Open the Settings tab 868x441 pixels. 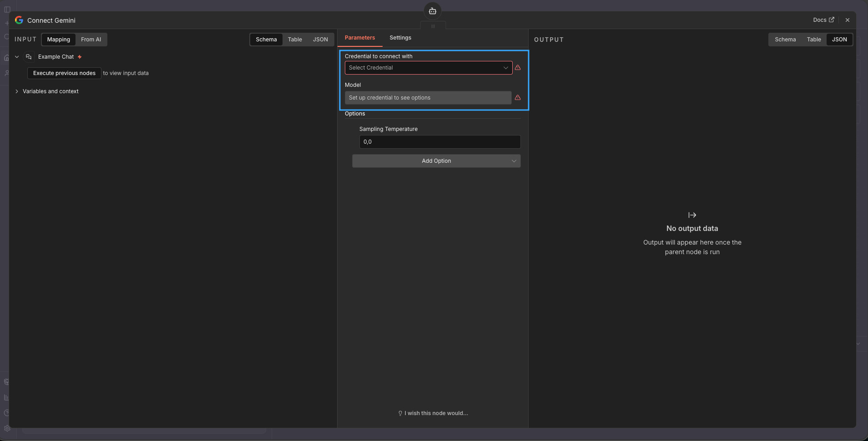(x=400, y=38)
